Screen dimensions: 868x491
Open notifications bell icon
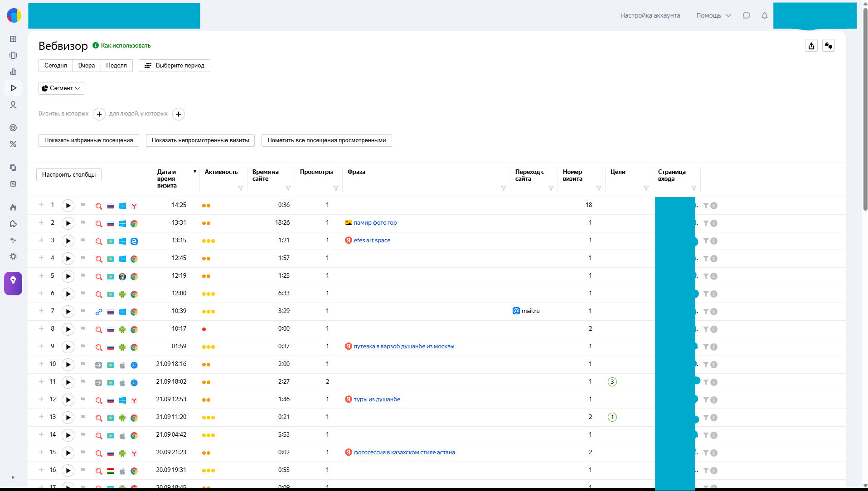tap(765, 15)
